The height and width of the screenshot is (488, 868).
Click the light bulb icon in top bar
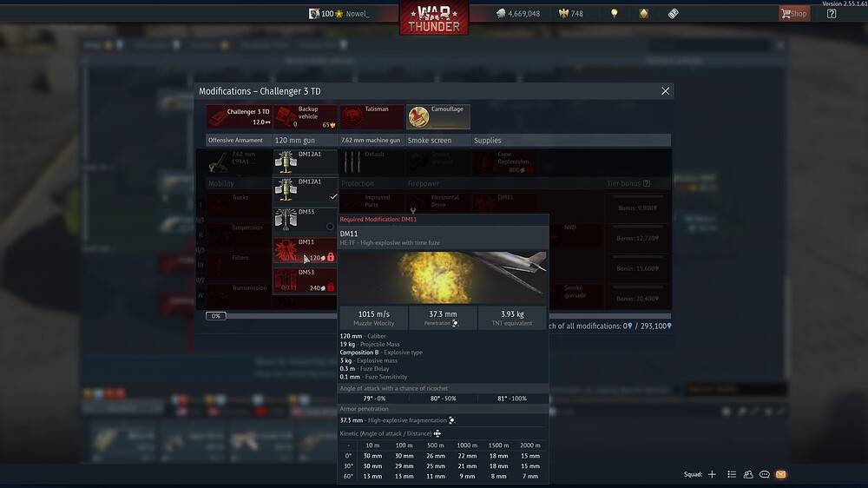614,13
